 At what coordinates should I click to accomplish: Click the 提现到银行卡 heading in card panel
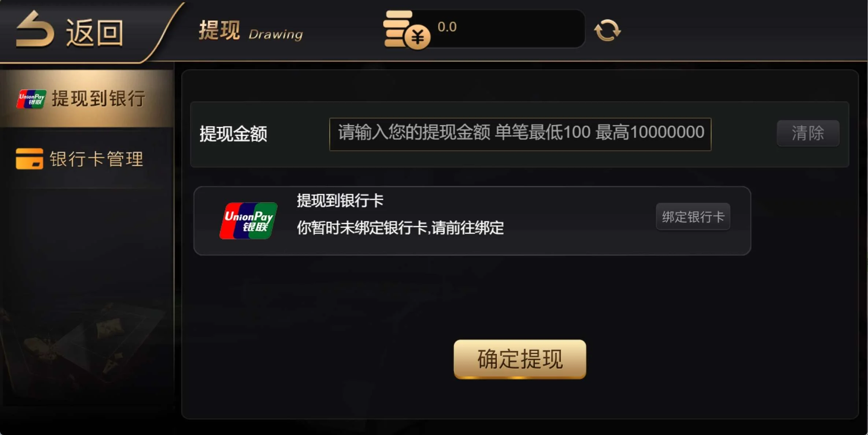click(340, 200)
